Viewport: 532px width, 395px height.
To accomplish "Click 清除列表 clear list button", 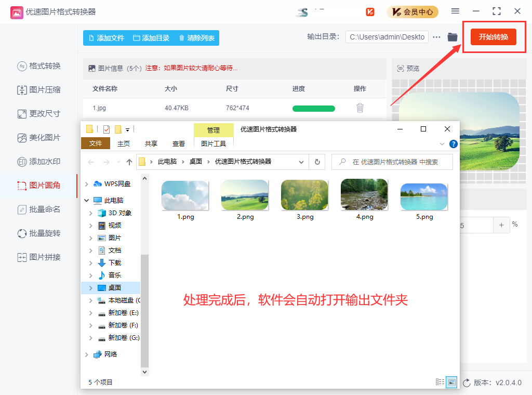I will pos(197,38).
